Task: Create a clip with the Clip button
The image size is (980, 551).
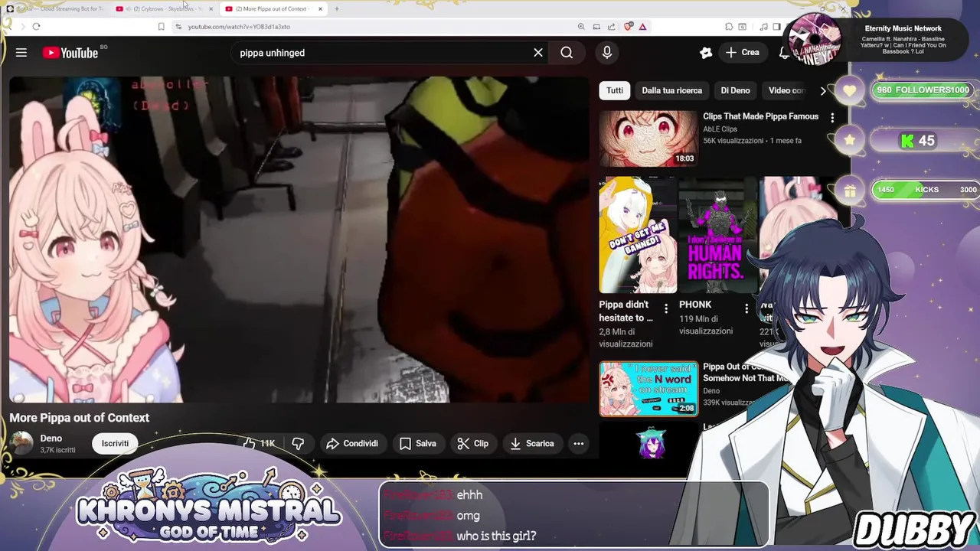Action: coord(473,443)
